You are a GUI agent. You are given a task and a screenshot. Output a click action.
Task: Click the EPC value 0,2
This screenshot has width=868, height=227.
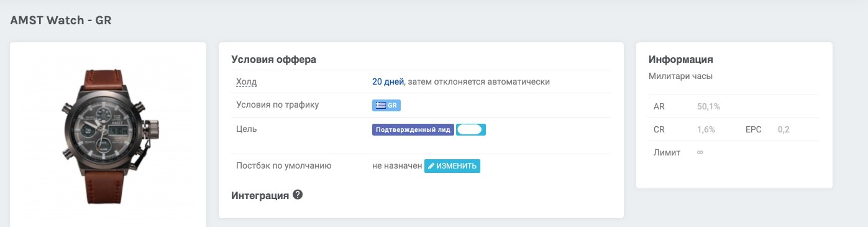click(783, 129)
